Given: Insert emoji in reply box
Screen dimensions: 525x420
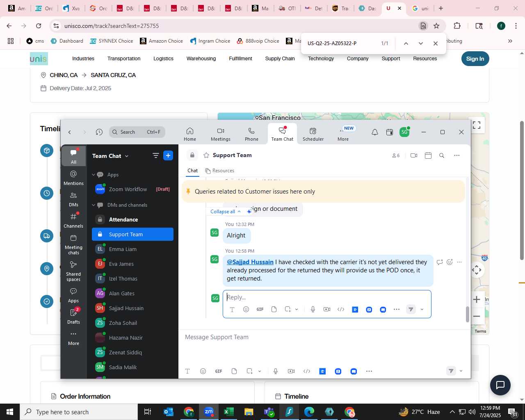Looking at the screenshot, I should tap(246, 309).
